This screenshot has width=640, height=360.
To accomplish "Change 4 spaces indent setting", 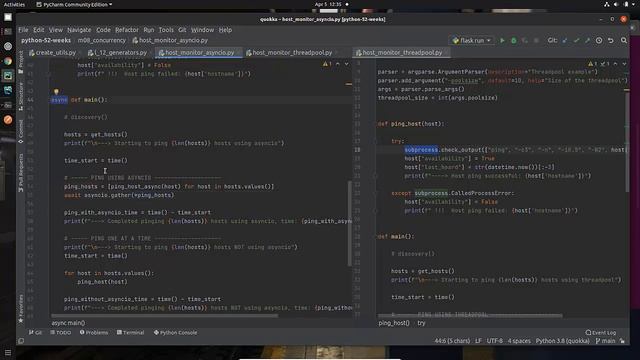I will point(519,341).
